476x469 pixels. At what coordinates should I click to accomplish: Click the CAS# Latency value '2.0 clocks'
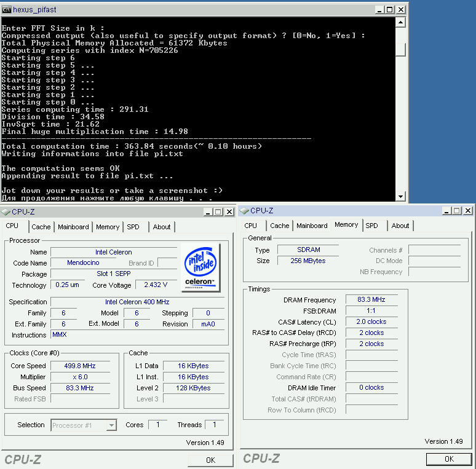[x=371, y=322]
